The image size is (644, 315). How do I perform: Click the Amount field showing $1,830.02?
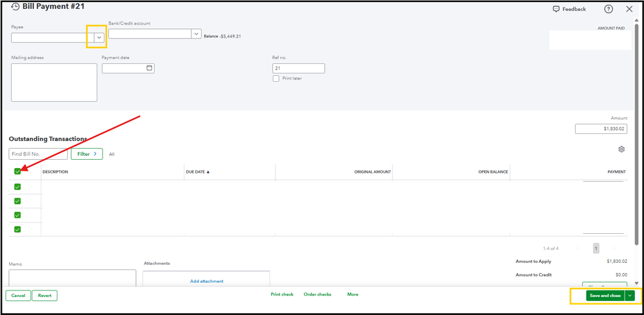point(601,129)
